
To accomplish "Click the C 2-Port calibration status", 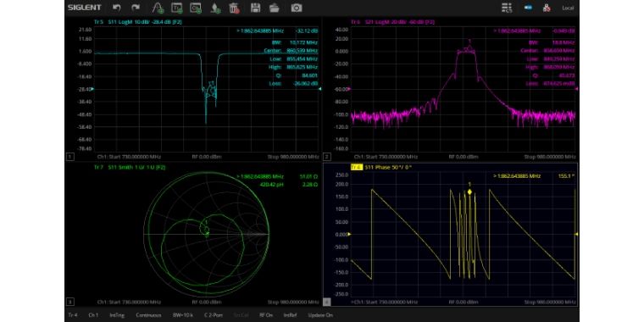I will (214, 315).
